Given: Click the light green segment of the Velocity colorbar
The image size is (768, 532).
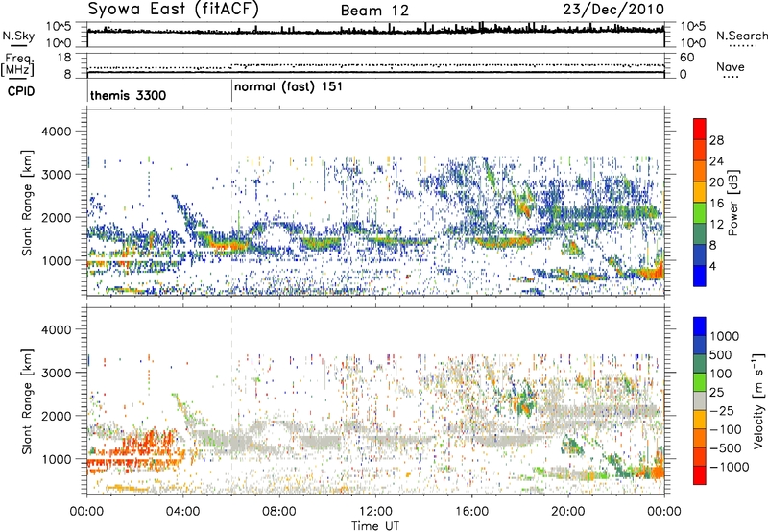Looking at the screenshot, I should [x=700, y=382].
